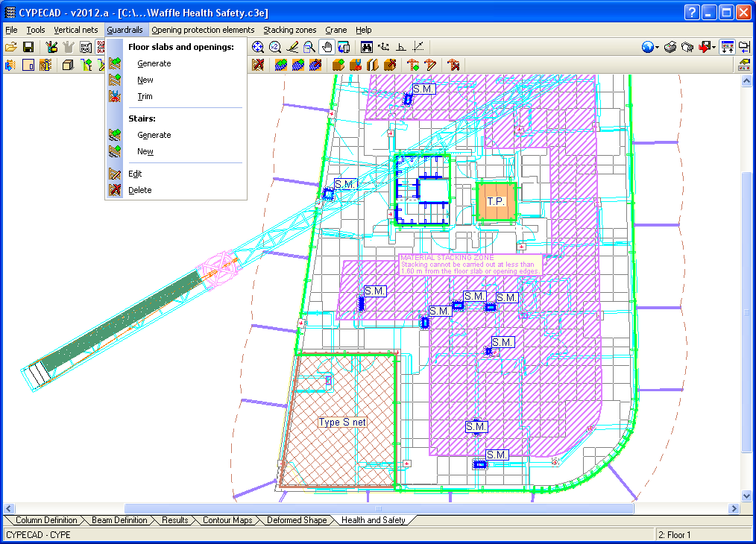Toggle the floating toolbars display button
The width and height of the screenshot is (756, 544).
point(728,47)
